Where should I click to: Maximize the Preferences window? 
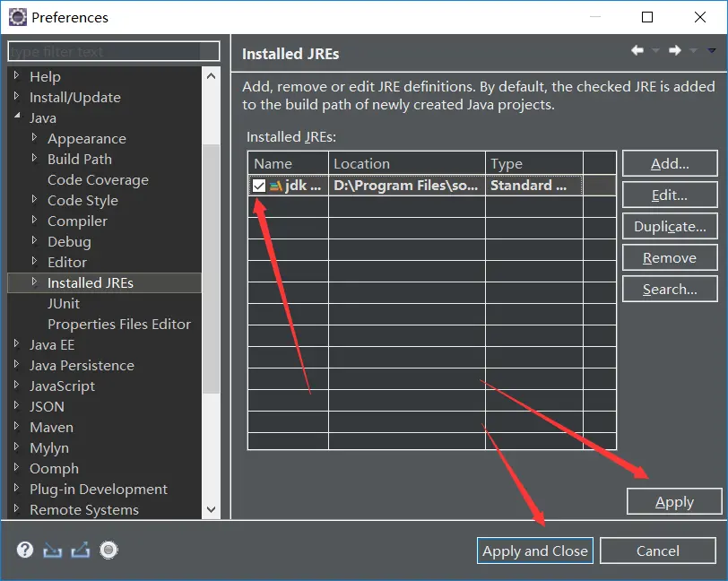(647, 17)
